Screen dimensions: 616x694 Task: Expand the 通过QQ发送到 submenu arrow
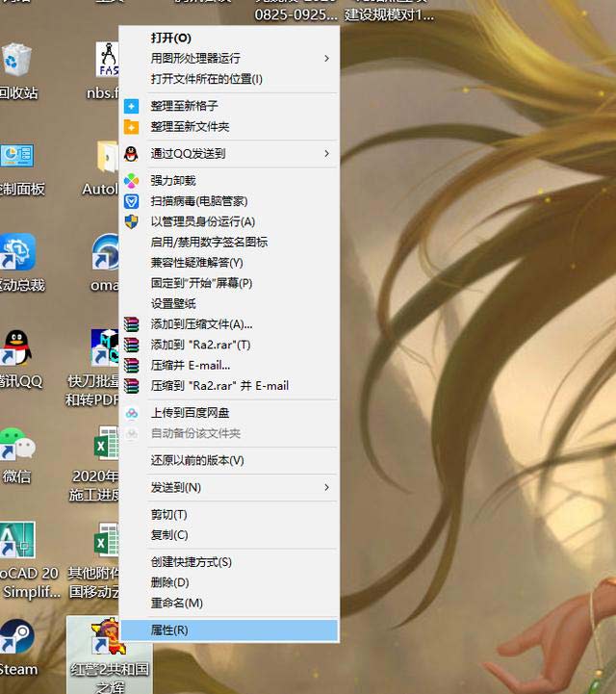[x=326, y=154]
